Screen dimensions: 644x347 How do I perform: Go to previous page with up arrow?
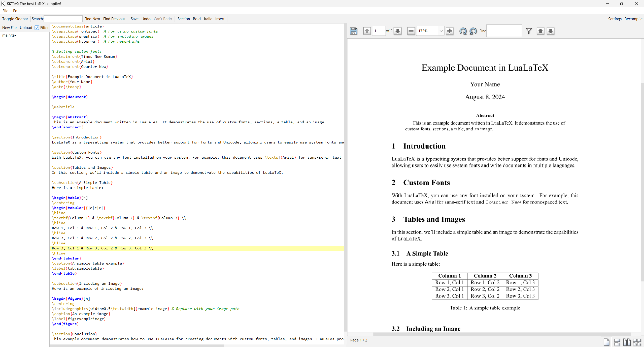[367, 31]
